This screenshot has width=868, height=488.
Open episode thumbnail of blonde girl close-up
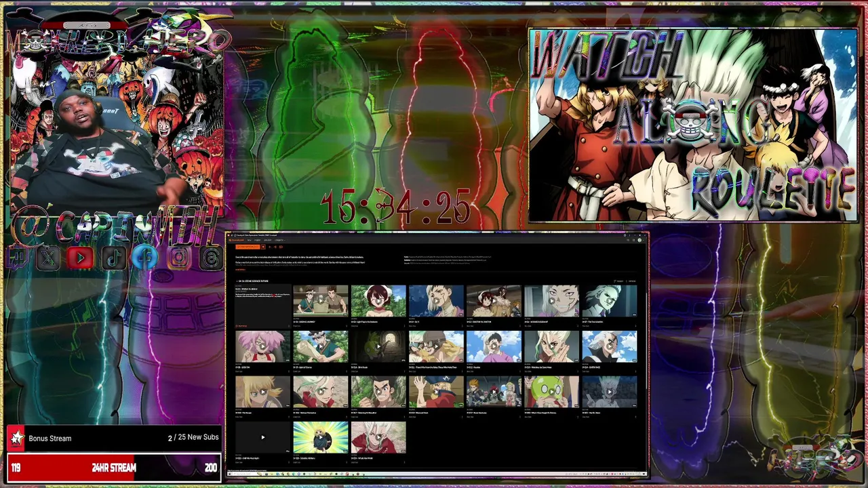[262, 392]
